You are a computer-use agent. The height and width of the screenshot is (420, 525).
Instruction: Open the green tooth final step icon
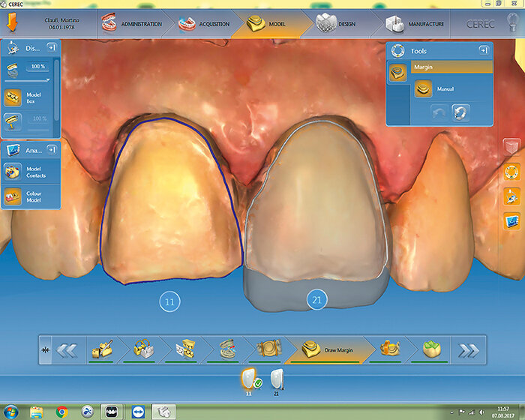tap(431, 349)
